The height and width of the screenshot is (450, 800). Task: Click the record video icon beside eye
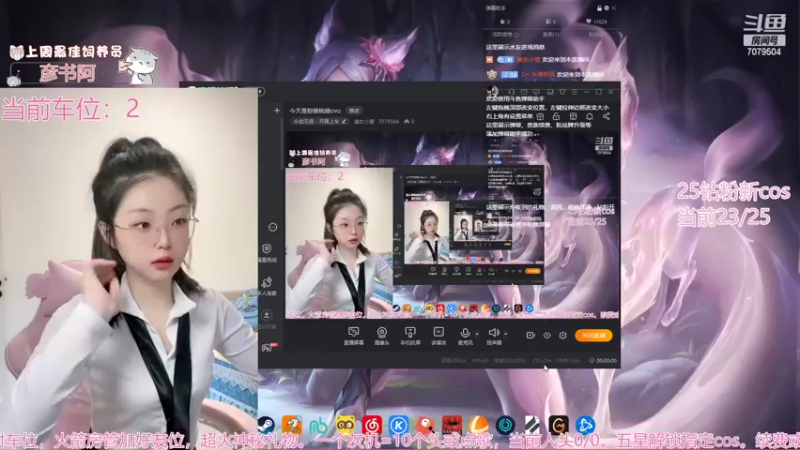531,335
